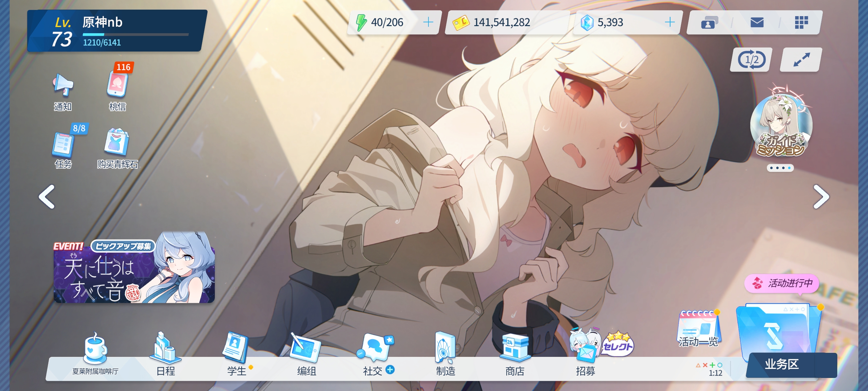Hide the UI with the expand arrows icon
Screen dimensions: 868x391
coord(801,60)
